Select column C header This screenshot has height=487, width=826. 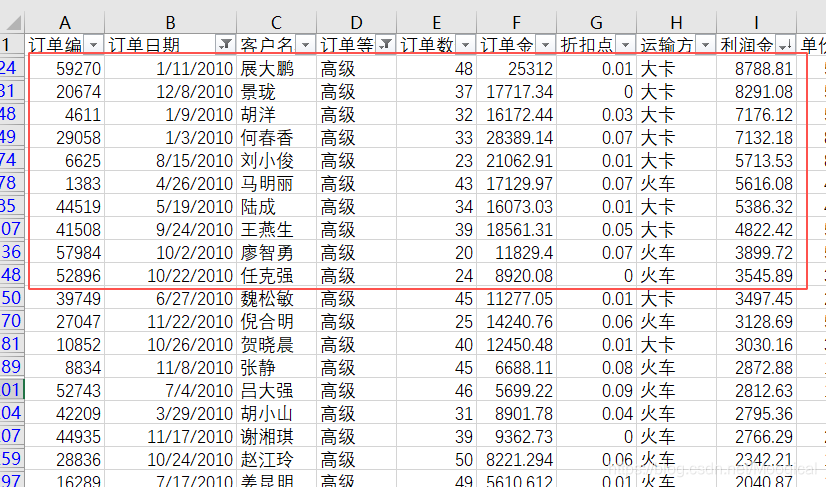click(276, 23)
